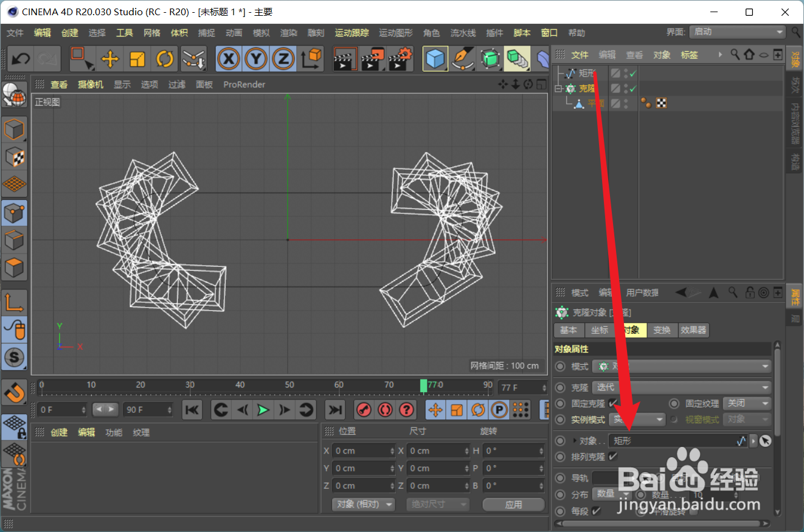
Task: Open the 固定纹理 dropdown showing 关闭
Action: tap(747, 402)
